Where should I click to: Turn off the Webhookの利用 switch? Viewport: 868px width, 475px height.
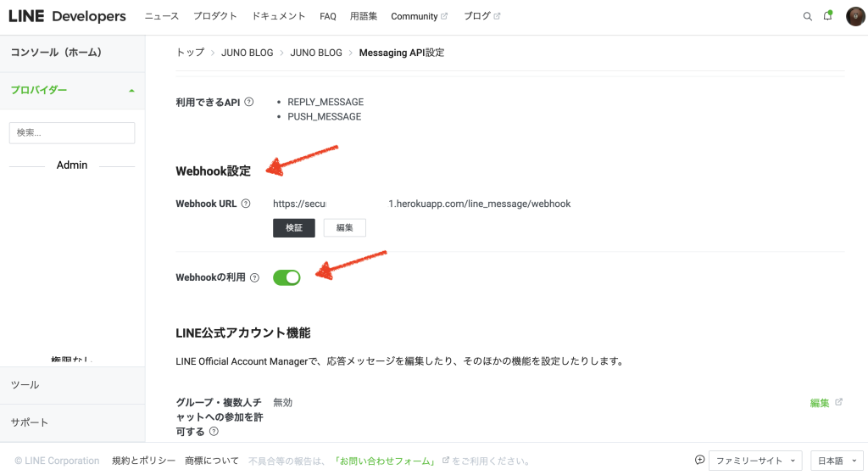[x=287, y=278]
